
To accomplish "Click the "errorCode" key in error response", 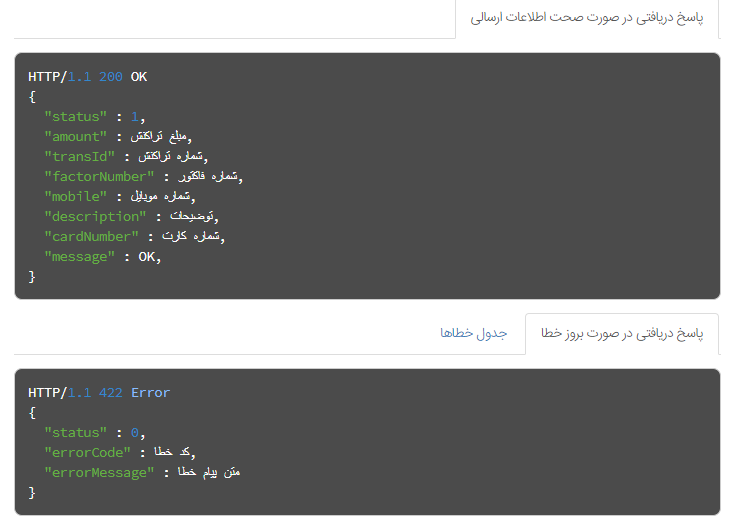I will pos(87,453).
